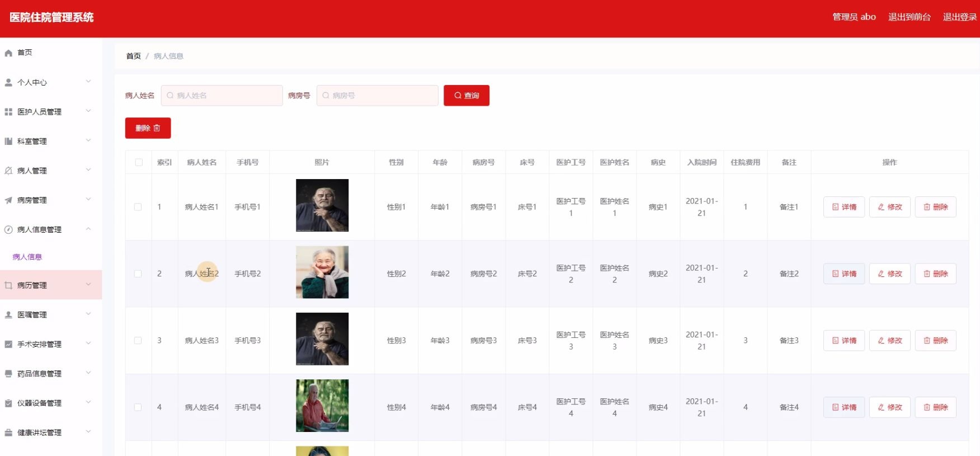View 详情 for 病人姓名3
The width and height of the screenshot is (980, 456).
click(844, 340)
